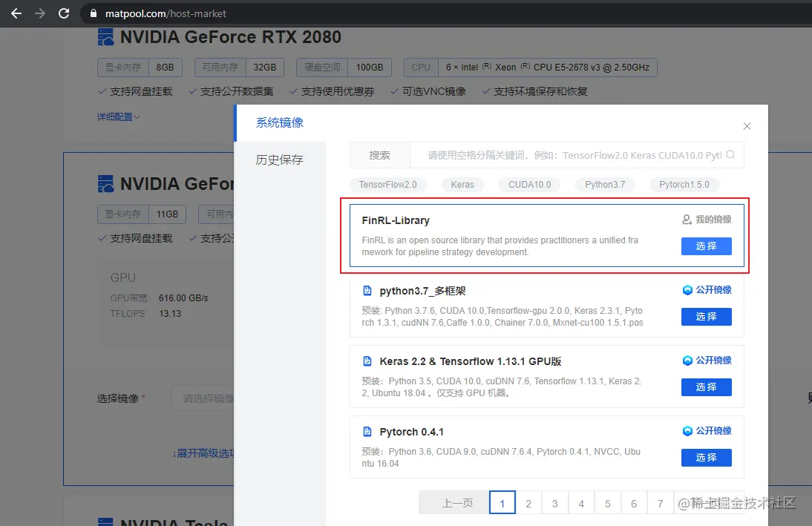Click the 11GB 显卡内存 value
The image size is (812, 526).
point(167,214)
